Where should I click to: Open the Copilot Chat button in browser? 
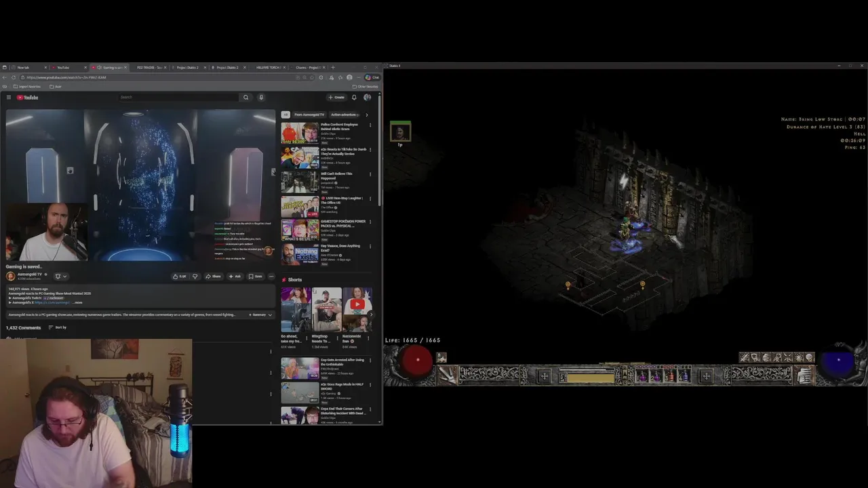[x=373, y=77]
